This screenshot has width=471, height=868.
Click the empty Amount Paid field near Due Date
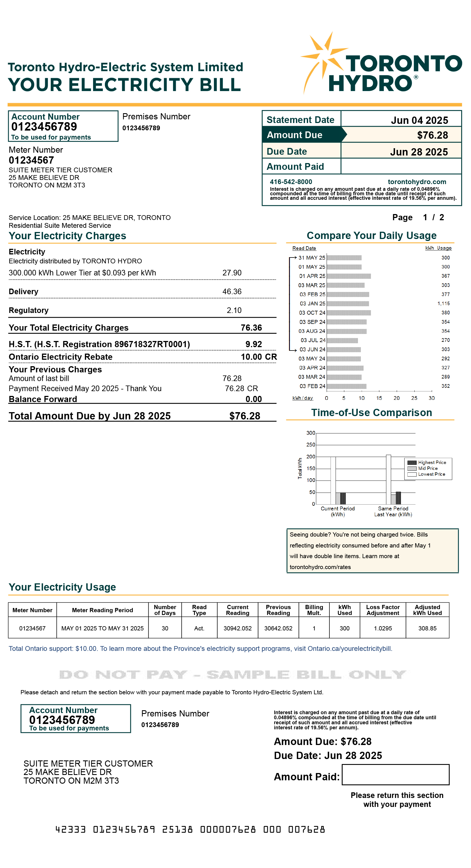(x=401, y=166)
